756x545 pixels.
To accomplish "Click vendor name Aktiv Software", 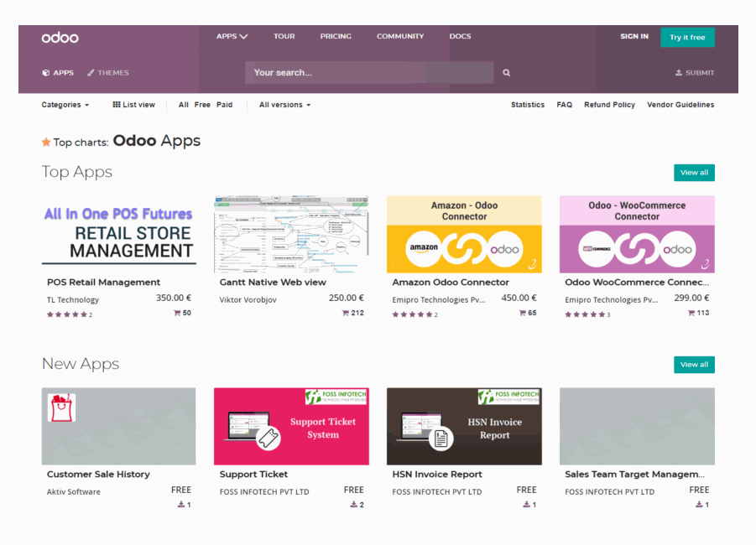I will pyautogui.click(x=73, y=491).
